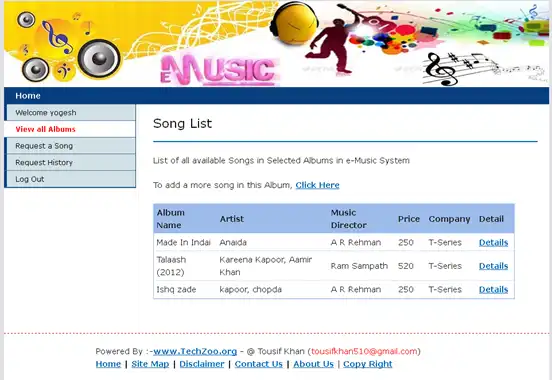Click the Album Name column header
Image resolution: width=552 pixels, height=380 pixels.
pos(171,219)
